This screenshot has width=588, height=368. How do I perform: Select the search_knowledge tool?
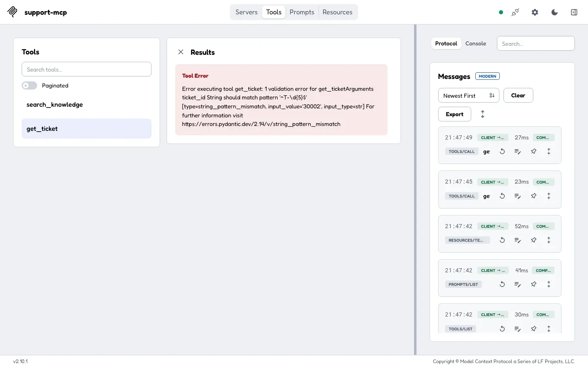tap(87, 105)
